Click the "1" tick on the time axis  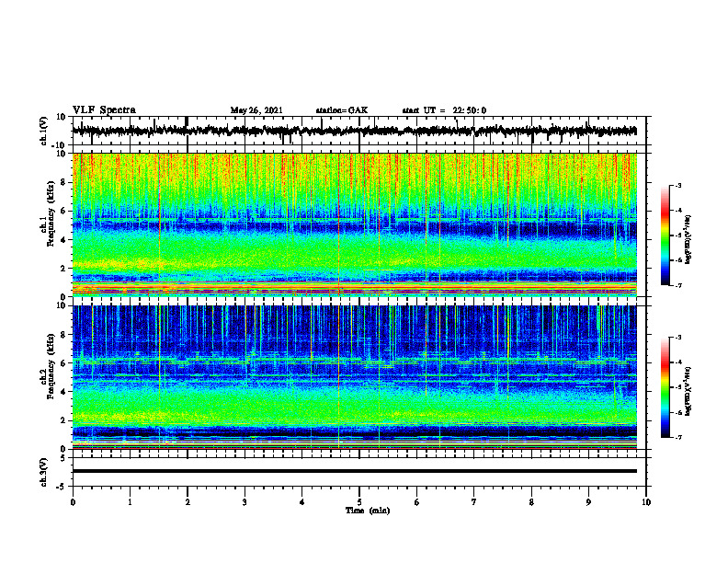point(130,502)
